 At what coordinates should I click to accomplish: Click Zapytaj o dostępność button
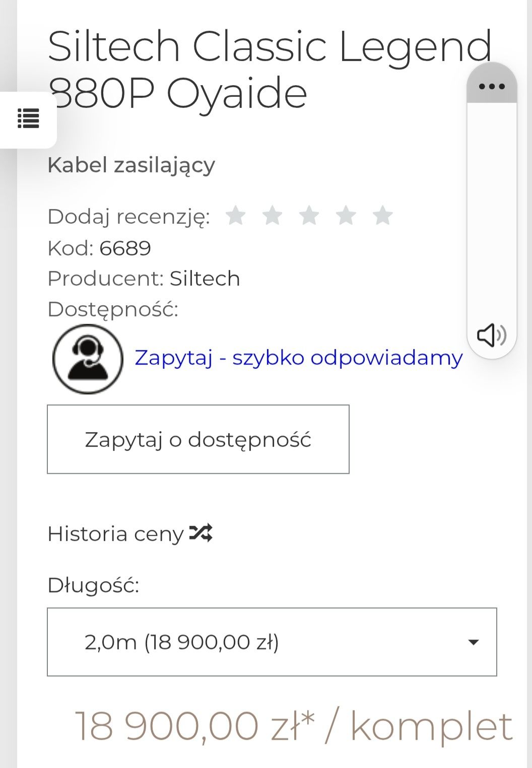198,439
